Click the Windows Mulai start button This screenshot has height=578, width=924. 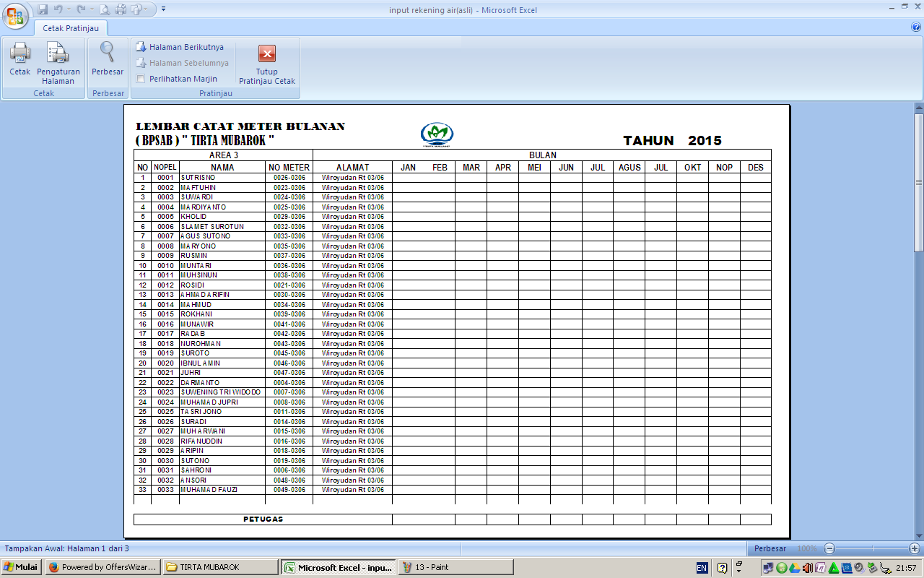pos(20,567)
